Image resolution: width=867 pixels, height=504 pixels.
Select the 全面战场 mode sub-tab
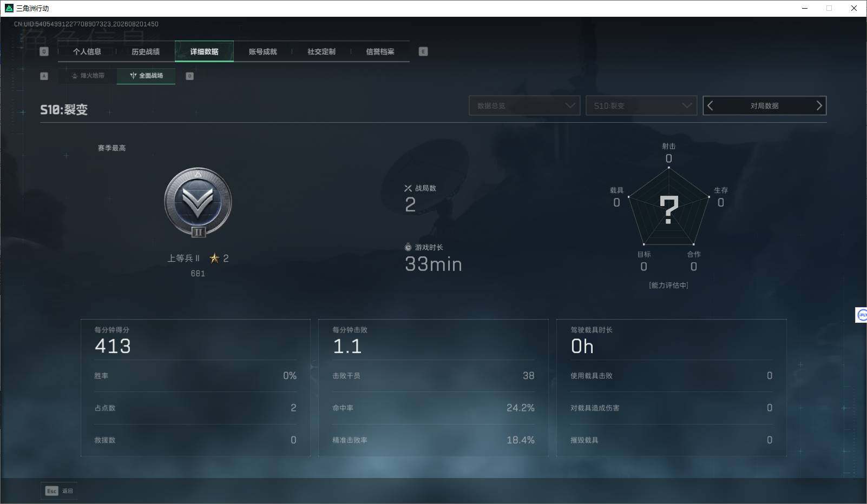coord(146,76)
